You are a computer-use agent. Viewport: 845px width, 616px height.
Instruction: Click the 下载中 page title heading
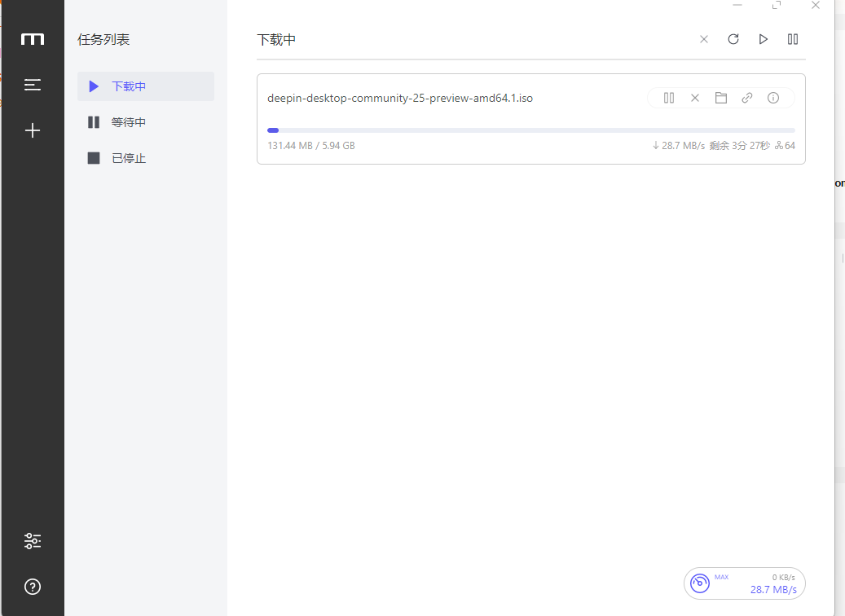coord(276,39)
